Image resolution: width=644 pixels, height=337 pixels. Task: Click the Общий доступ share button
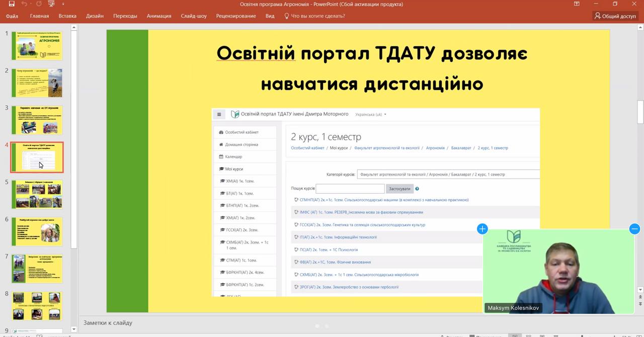tap(615, 16)
